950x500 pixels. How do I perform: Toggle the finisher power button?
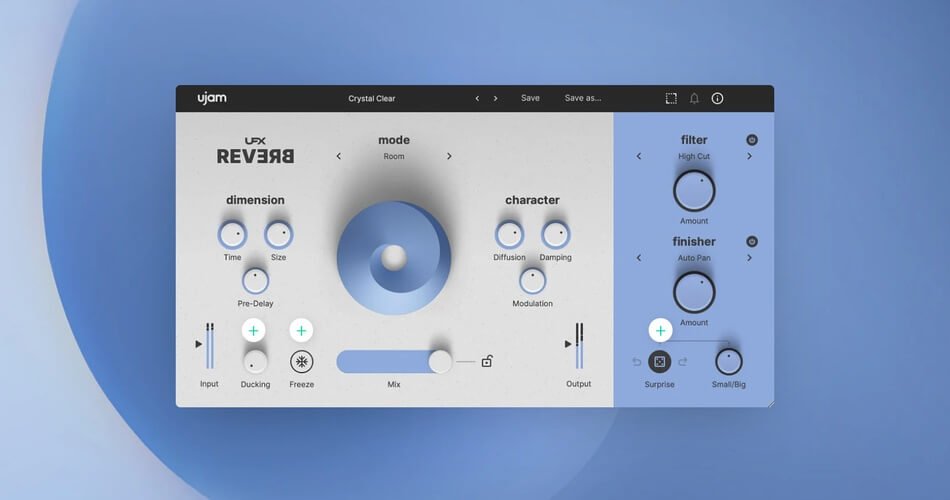(752, 241)
